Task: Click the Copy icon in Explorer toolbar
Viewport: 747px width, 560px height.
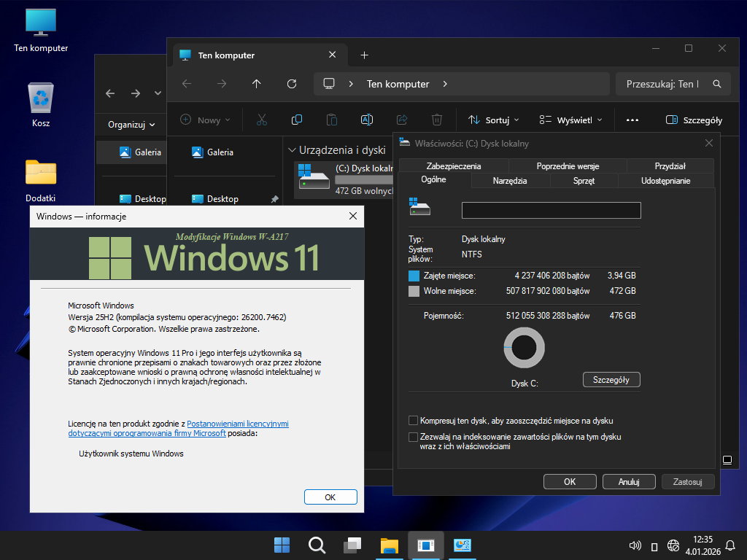Action: tap(297, 120)
